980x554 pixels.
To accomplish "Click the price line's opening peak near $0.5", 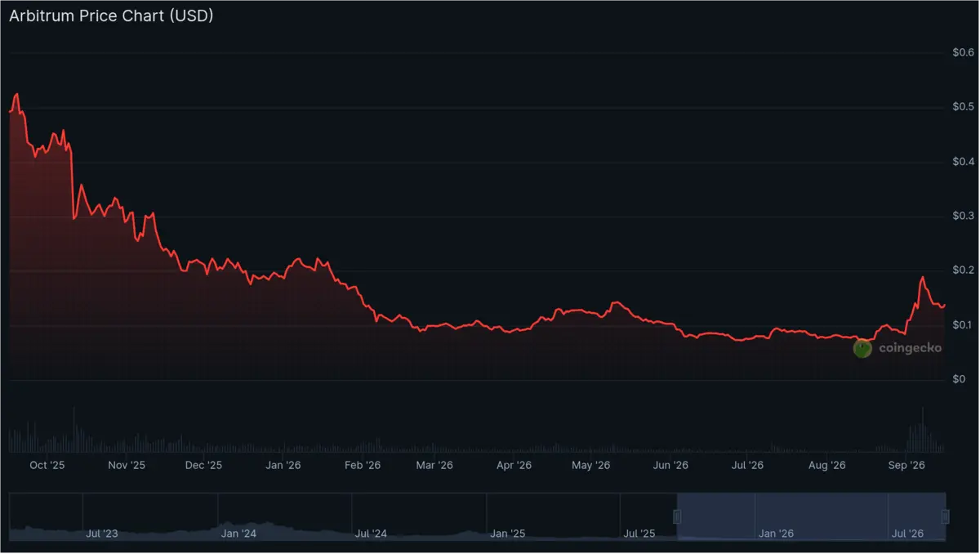I will coord(16,95).
